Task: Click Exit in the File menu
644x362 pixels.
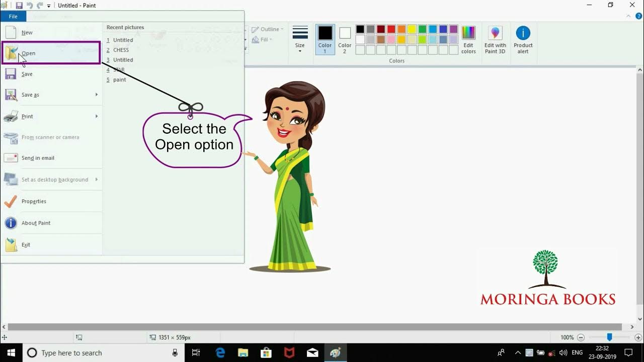Action: point(51,245)
